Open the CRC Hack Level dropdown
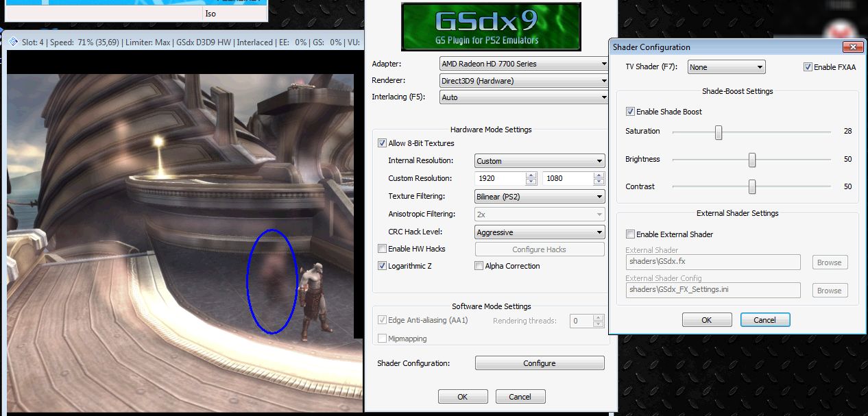 (540, 232)
